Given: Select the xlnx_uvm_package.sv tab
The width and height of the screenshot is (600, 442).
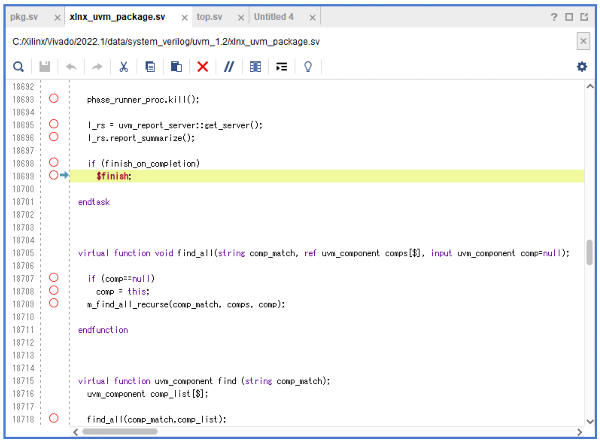Looking at the screenshot, I should (x=117, y=17).
